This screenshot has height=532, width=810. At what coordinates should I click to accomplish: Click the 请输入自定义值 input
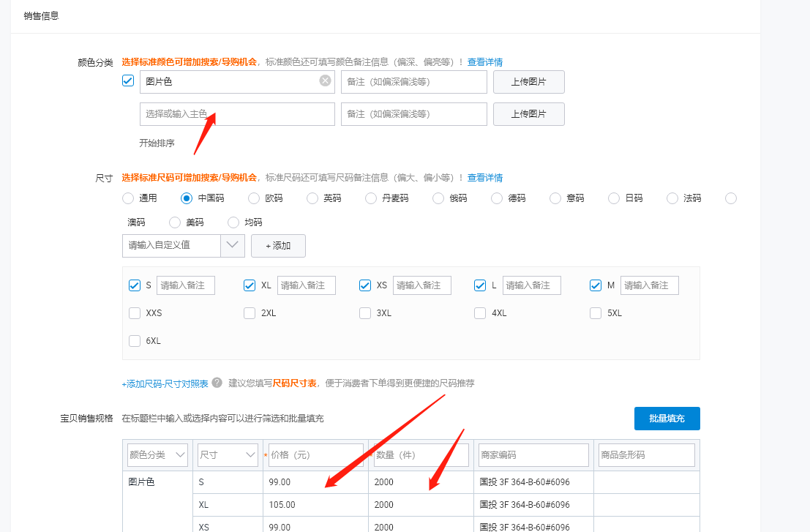coord(171,245)
